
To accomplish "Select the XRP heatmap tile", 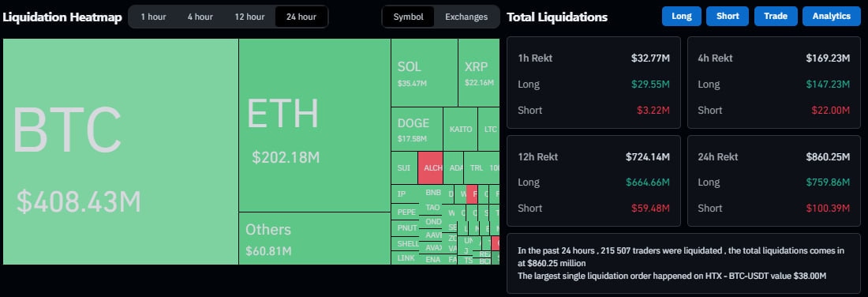I will pos(479,73).
